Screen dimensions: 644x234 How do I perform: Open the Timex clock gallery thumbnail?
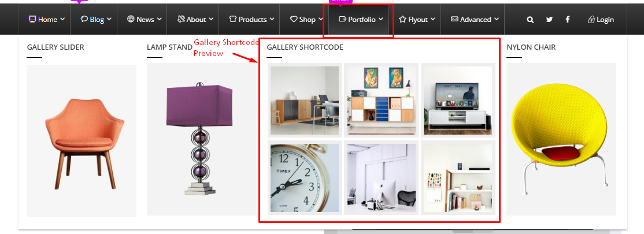(305, 178)
